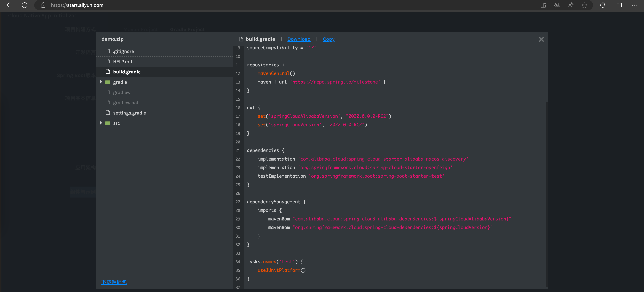Click the build.gradle file icon
This screenshot has width=644, height=292.
point(108,72)
